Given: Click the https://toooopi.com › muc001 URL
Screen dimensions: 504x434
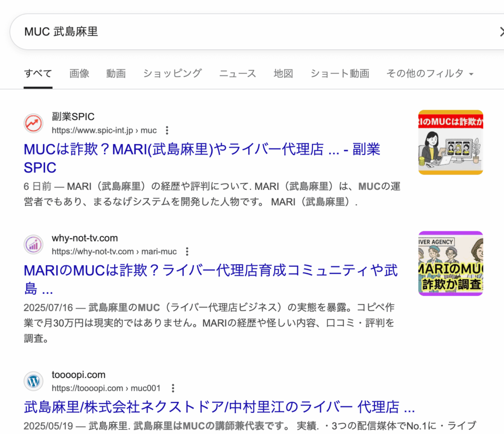Looking at the screenshot, I should click(x=106, y=388).
